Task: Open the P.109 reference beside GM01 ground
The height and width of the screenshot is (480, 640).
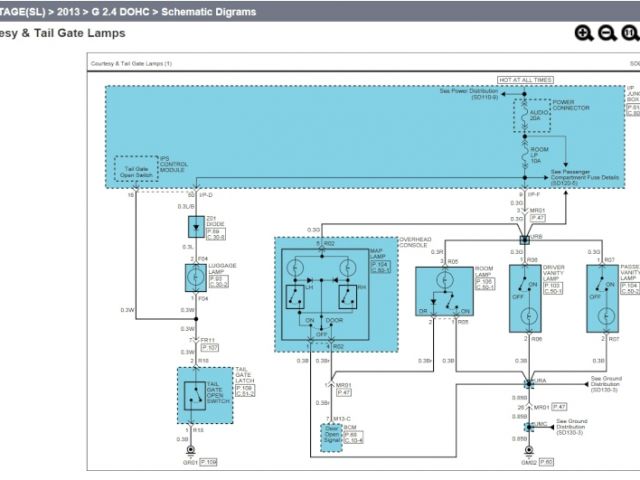Action: pos(208,461)
